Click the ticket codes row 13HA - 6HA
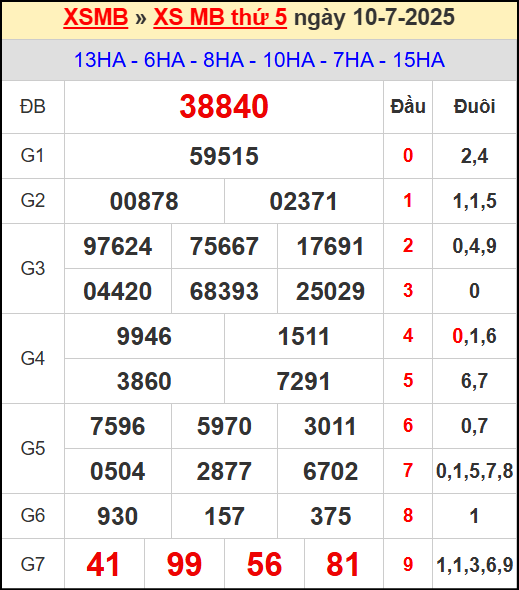 click(x=259, y=60)
